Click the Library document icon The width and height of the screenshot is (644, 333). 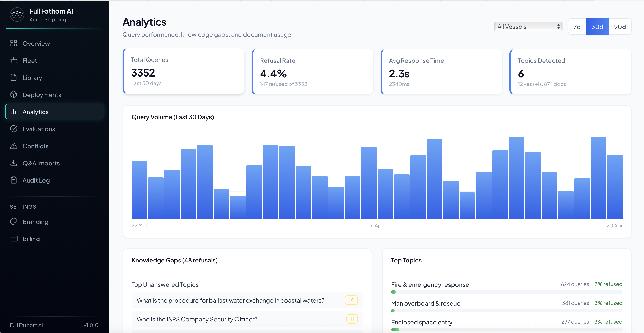tap(13, 78)
